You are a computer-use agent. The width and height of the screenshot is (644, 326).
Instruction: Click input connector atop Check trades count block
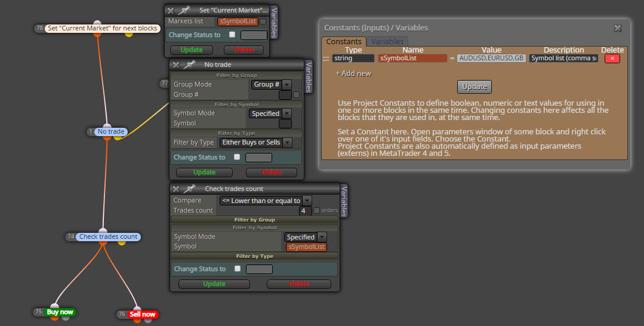103,230
